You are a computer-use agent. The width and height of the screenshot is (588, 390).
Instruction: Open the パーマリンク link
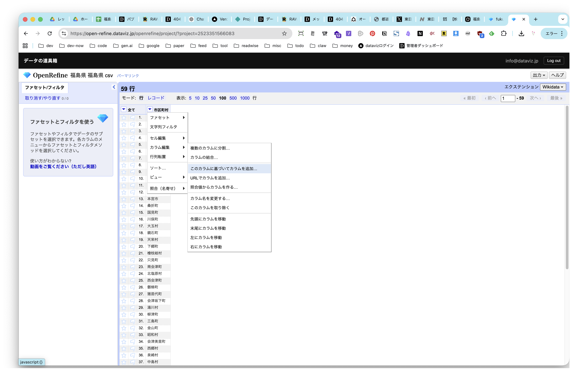click(x=128, y=76)
